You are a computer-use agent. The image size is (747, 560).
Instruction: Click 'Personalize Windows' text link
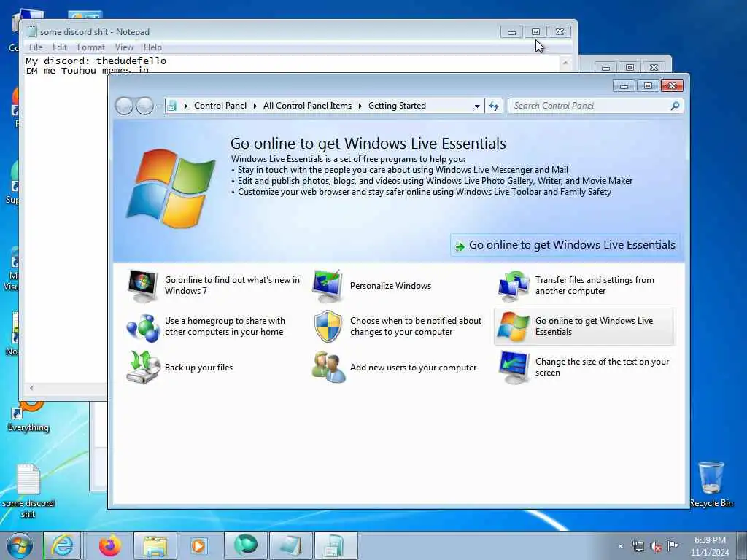pos(391,286)
